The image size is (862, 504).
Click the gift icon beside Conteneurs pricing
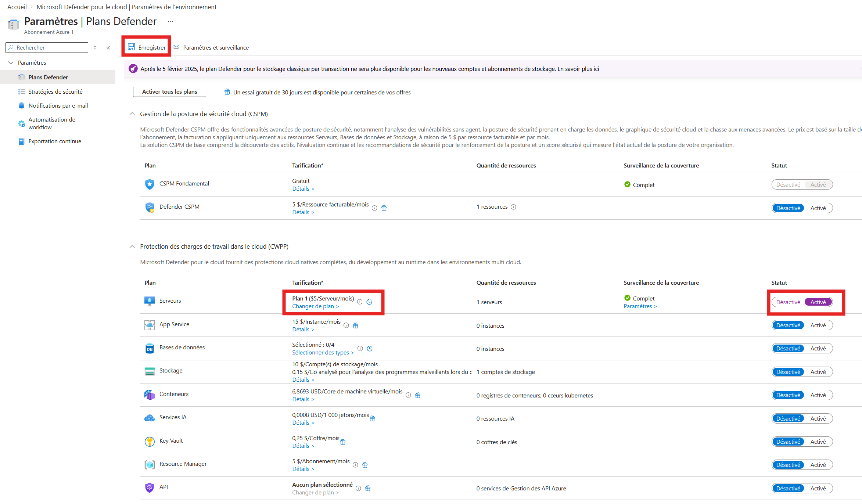tap(418, 395)
